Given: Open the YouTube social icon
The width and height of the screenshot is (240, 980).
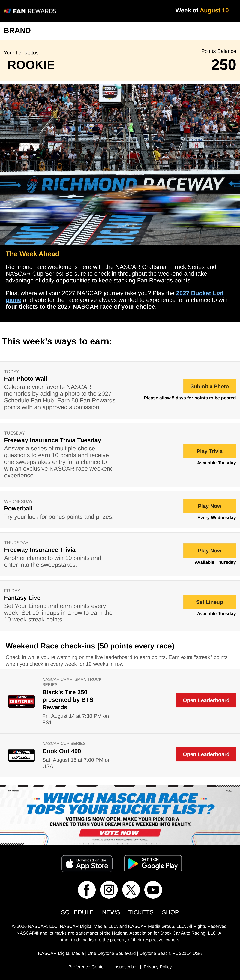Looking at the screenshot, I should [x=153, y=889].
